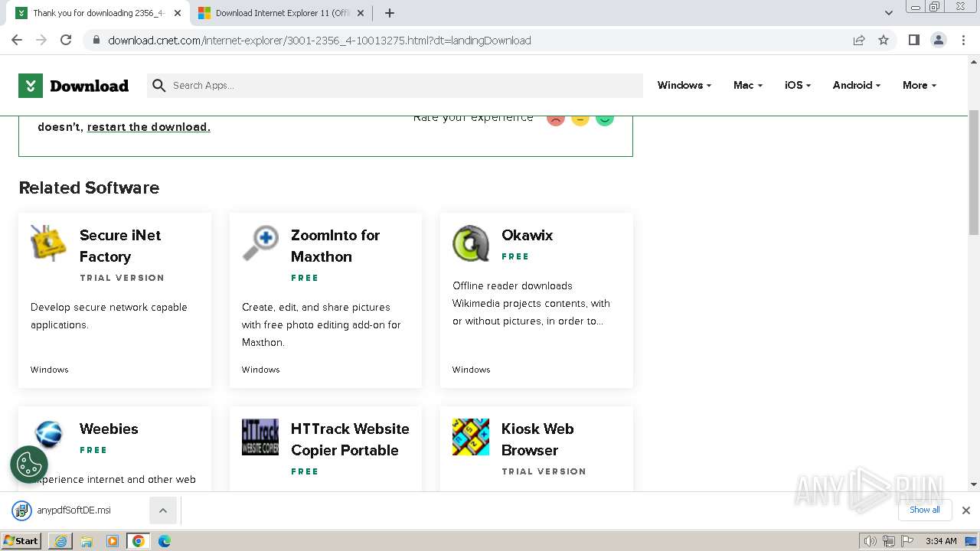The image size is (980, 551).
Task: Open the Okawix title link
Action: [527, 235]
